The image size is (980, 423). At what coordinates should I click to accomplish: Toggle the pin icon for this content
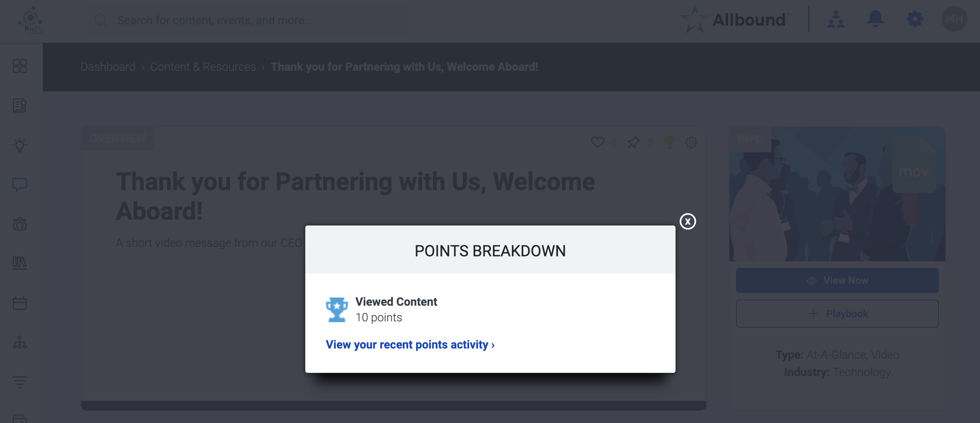coord(633,143)
